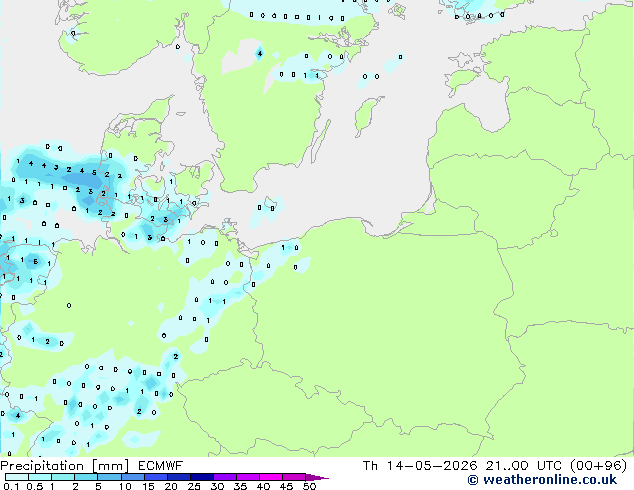This screenshot has width=634, height=490.
Task: Click the 25–30 mm dark navy swatch
Action: pos(201,477)
